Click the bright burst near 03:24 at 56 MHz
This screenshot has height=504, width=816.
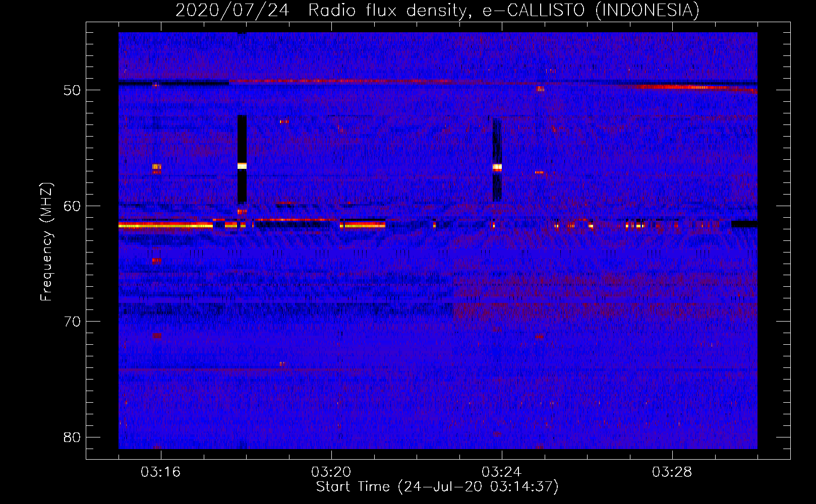497,167
